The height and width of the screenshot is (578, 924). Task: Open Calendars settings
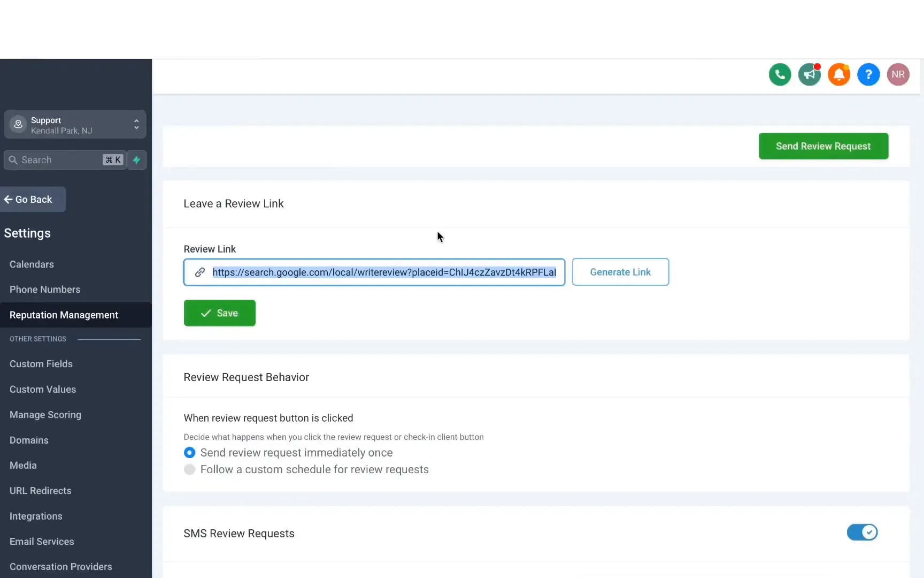click(x=32, y=264)
